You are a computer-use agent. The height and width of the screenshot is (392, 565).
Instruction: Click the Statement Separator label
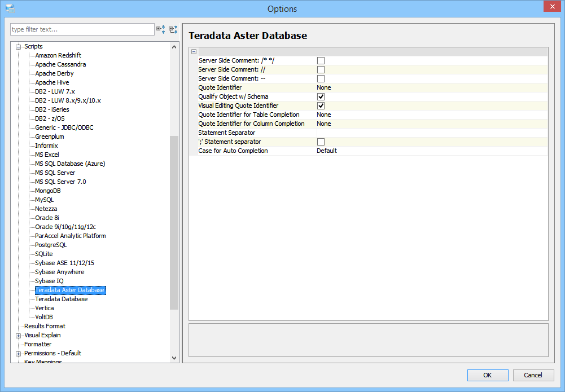[227, 133]
